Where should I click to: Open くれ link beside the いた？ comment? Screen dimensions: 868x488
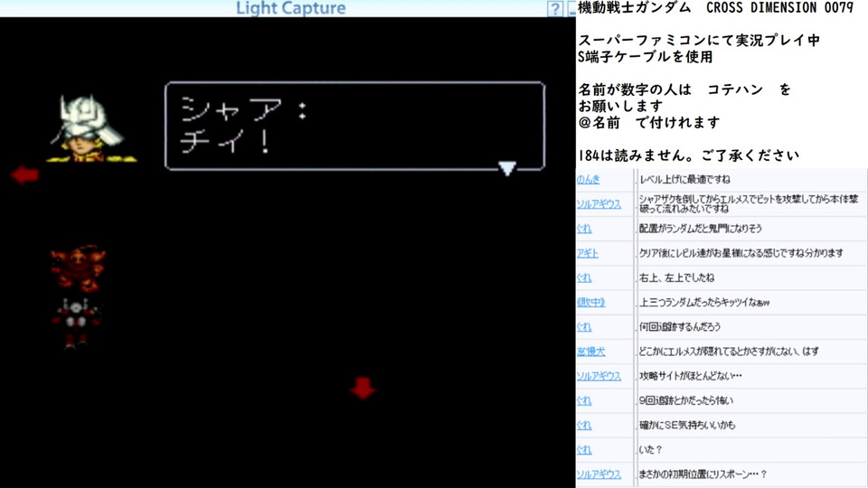pos(584,450)
